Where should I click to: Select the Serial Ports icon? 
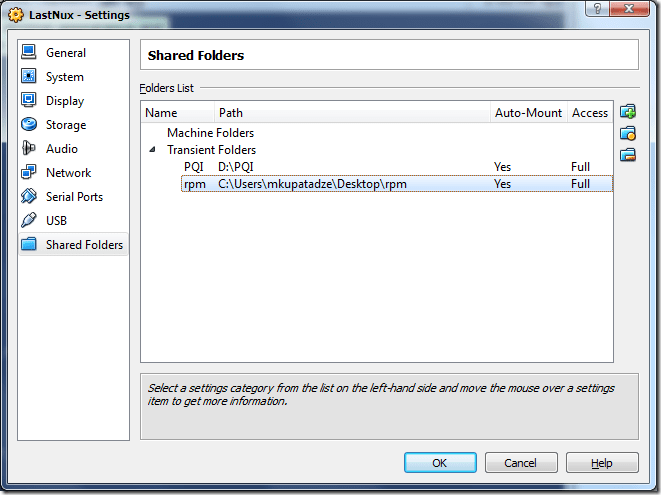point(29,197)
